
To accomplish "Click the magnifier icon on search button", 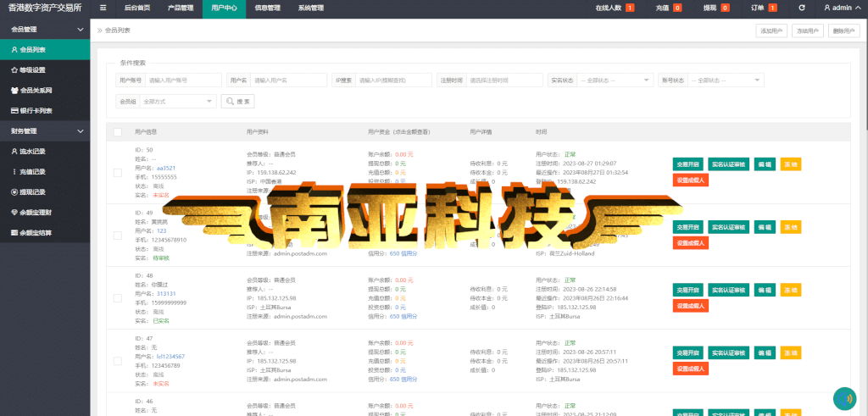I will pos(230,102).
